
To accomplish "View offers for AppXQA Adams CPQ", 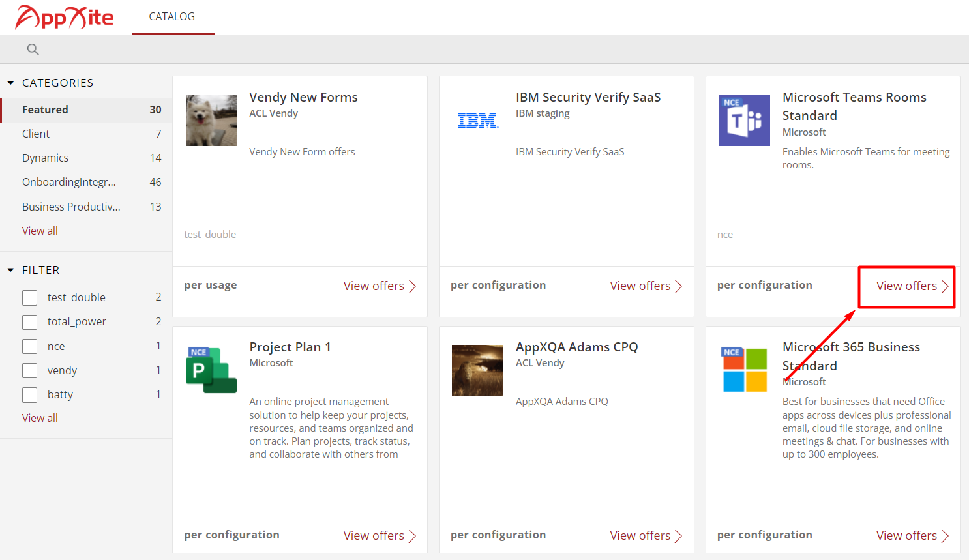I will click(x=646, y=536).
